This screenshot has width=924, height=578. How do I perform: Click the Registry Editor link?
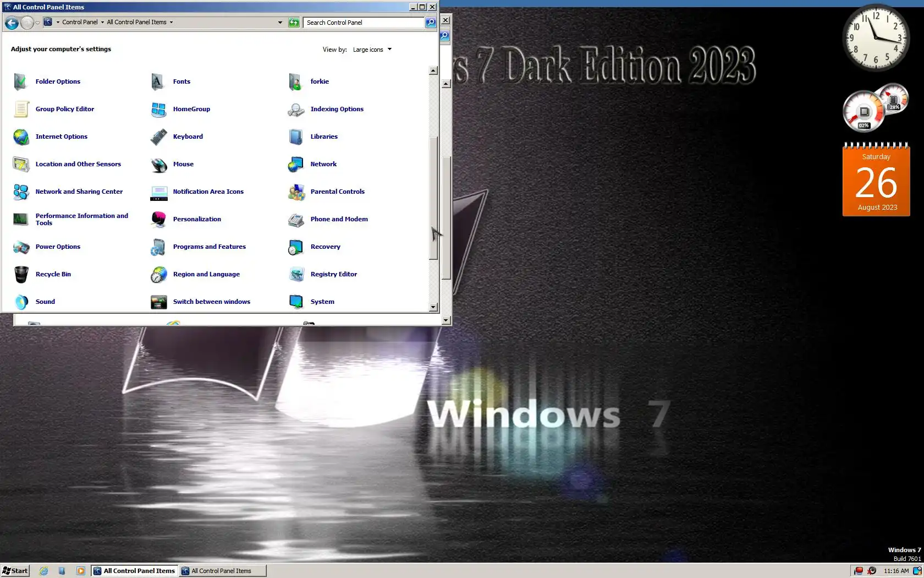click(333, 274)
